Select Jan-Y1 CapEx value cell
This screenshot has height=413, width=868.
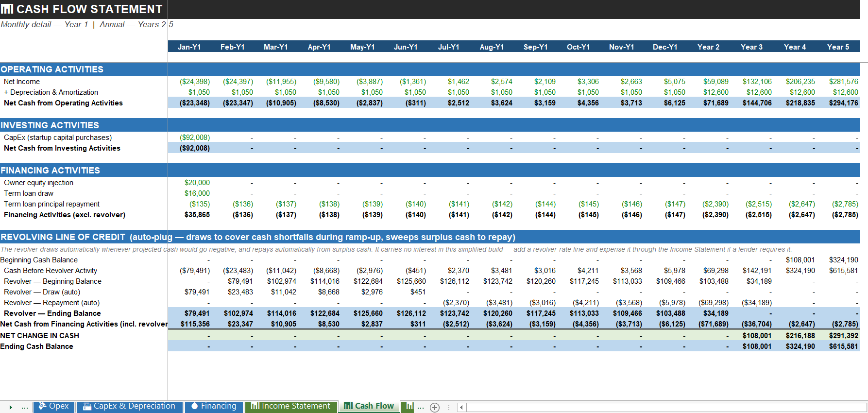189,138
